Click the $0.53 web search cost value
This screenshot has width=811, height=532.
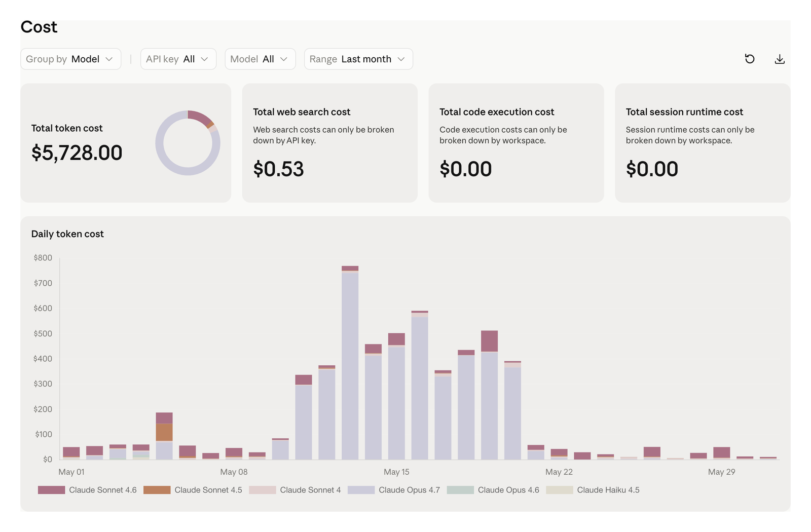click(x=278, y=169)
